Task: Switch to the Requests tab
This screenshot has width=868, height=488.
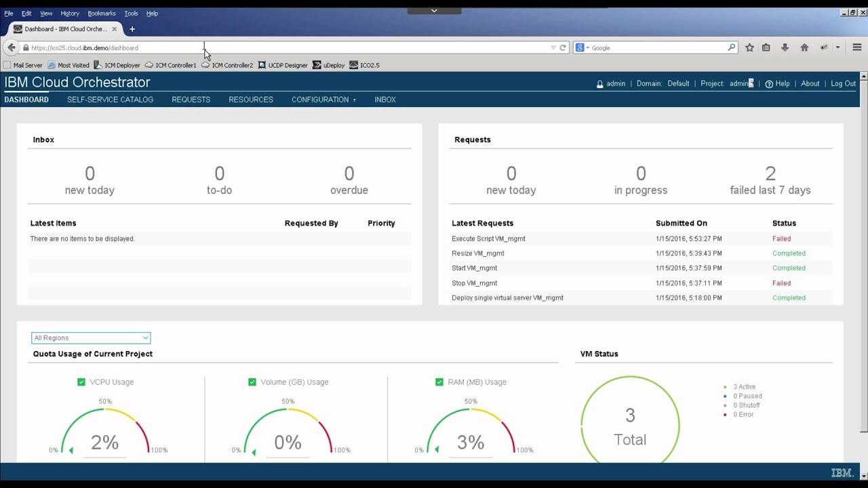Action: pos(191,100)
